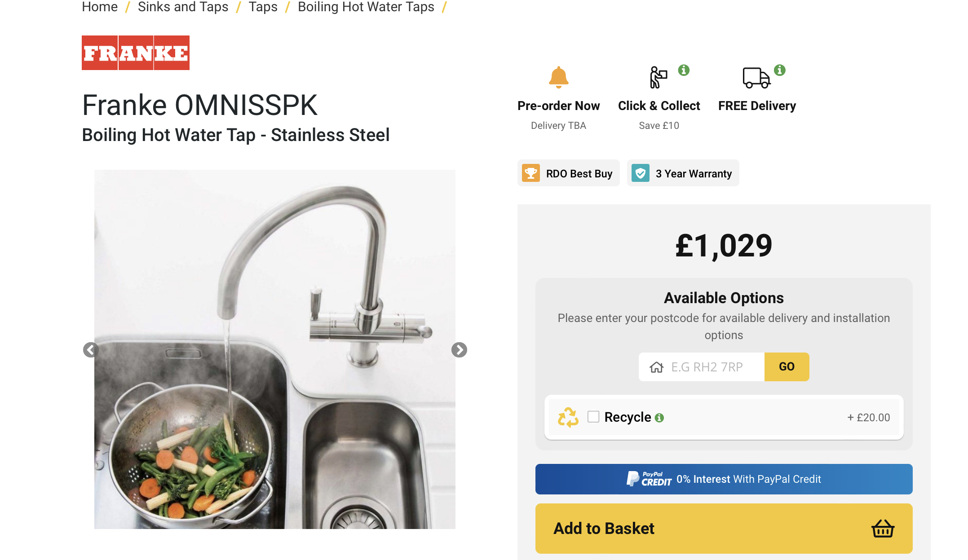968x560 pixels.
Task: Advance to the next product image
Action: pos(459,350)
